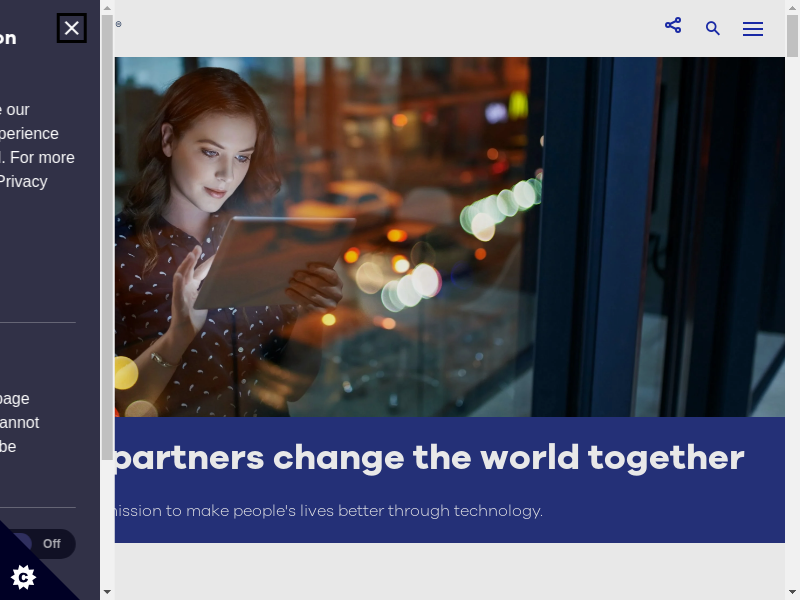Image resolution: width=800 pixels, height=600 pixels.
Task: Open the hamburger navigation menu
Action: (x=753, y=29)
